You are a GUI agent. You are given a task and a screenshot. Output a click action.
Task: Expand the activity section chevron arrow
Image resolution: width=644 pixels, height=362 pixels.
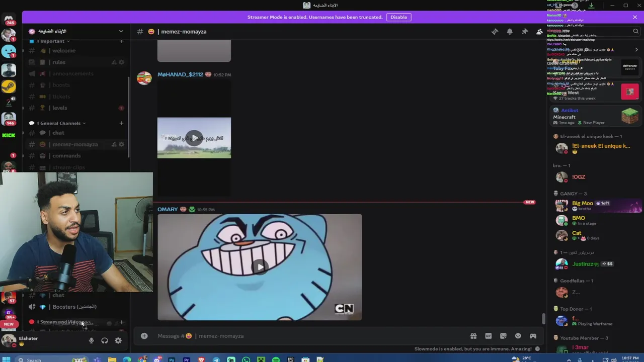pos(636,50)
